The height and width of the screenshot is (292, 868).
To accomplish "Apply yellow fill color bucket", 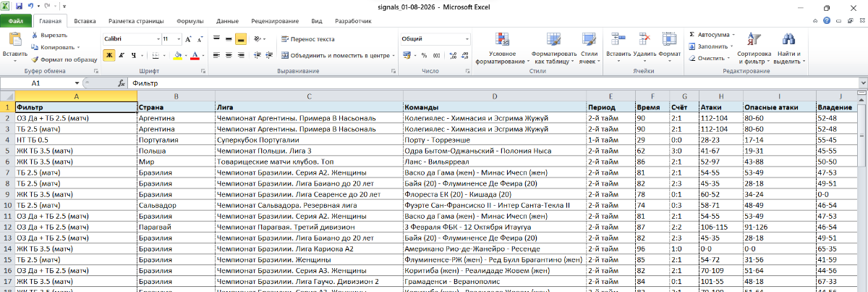I will [177, 55].
